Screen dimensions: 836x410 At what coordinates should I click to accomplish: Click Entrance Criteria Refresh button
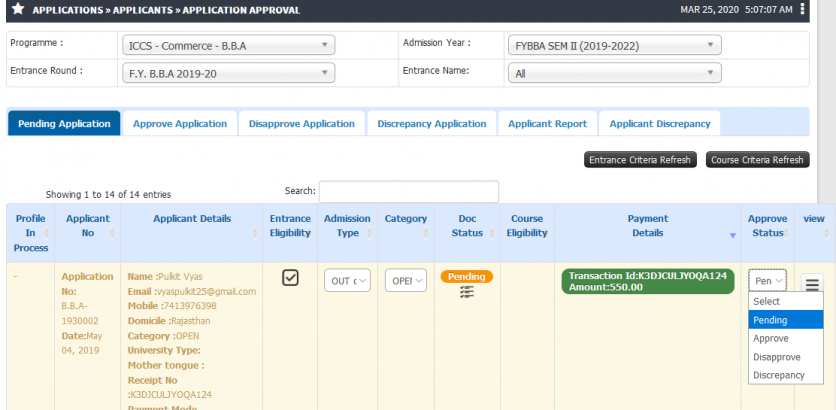pos(640,160)
